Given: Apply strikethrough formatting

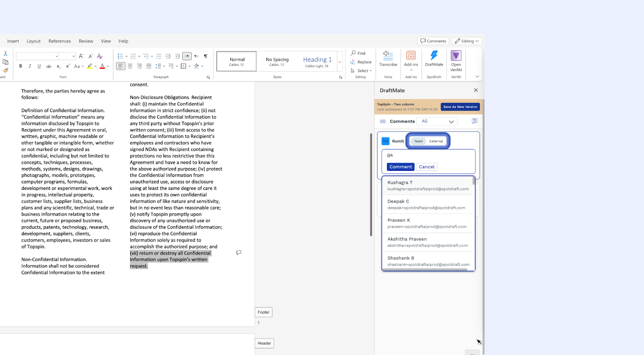Looking at the screenshot, I should pyautogui.click(x=49, y=66).
